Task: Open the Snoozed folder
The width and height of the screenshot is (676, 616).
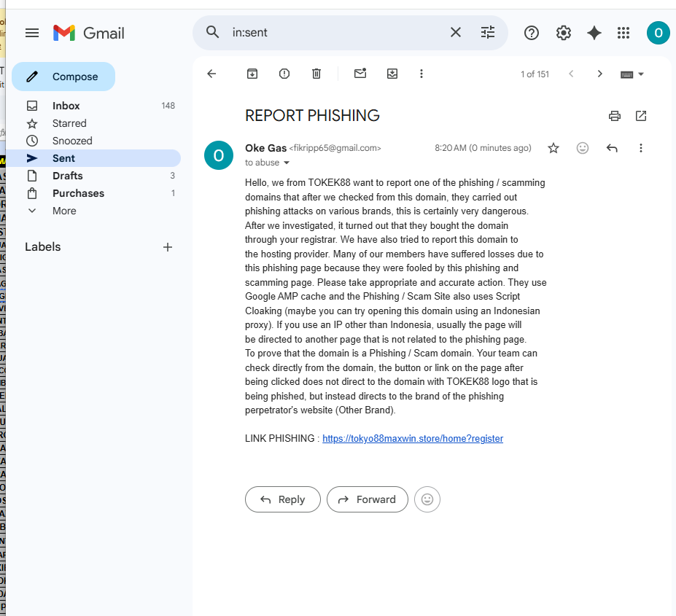Action: pyautogui.click(x=93, y=141)
